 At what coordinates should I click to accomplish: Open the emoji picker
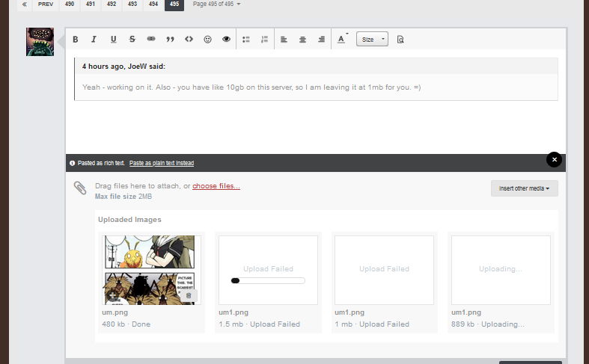tap(207, 39)
